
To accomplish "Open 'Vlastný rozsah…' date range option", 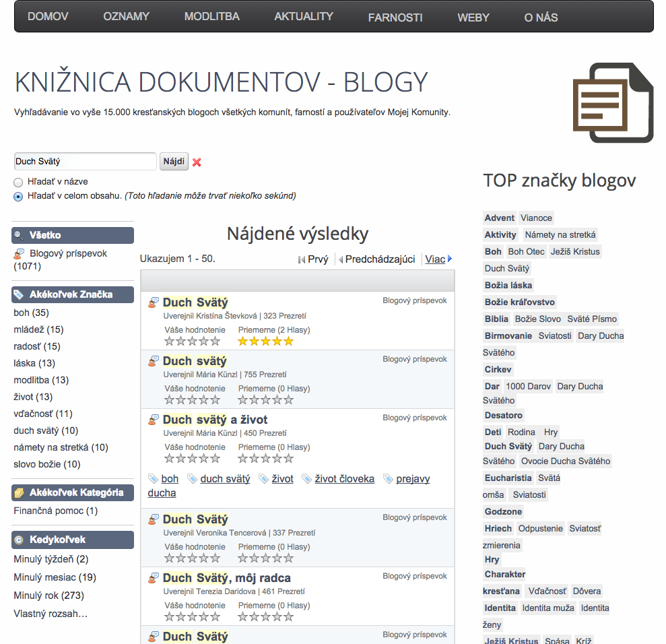I will [x=51, y=614].
